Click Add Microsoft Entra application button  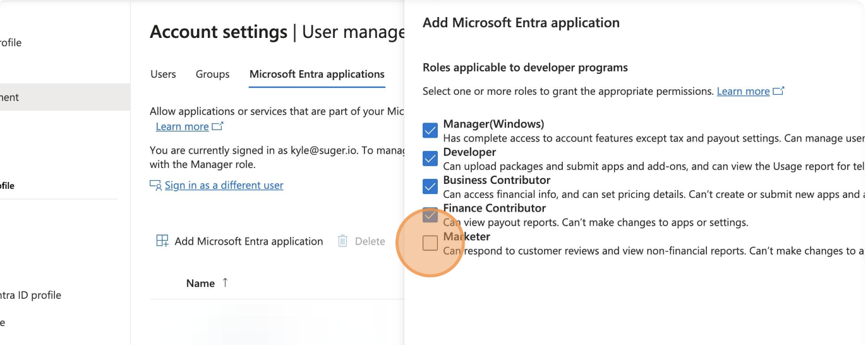point(239,241)
